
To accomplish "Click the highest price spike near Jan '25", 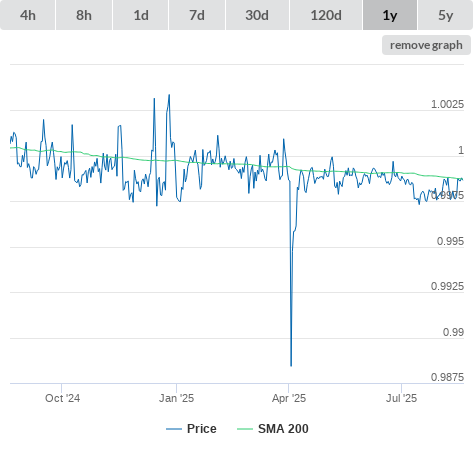I will (x=169, y=95).
